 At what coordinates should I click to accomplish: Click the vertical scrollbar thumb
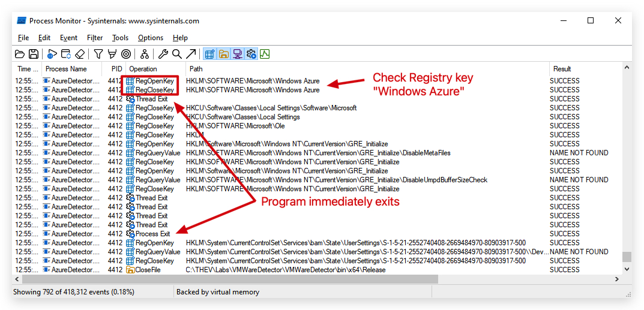(627, 257)
